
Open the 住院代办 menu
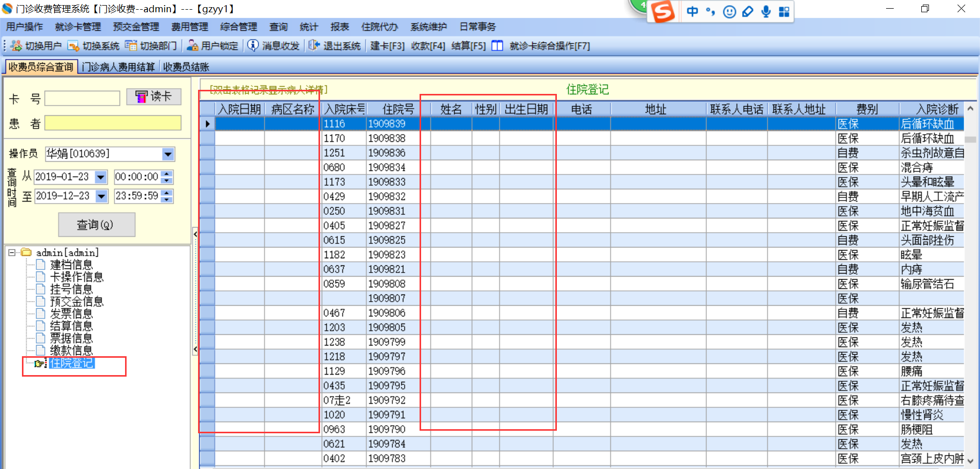click(x=380, y=27)
